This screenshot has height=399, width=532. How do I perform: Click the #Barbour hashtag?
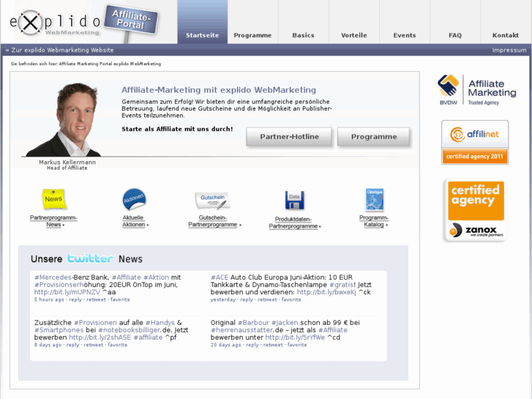click(x=253, y=322)
